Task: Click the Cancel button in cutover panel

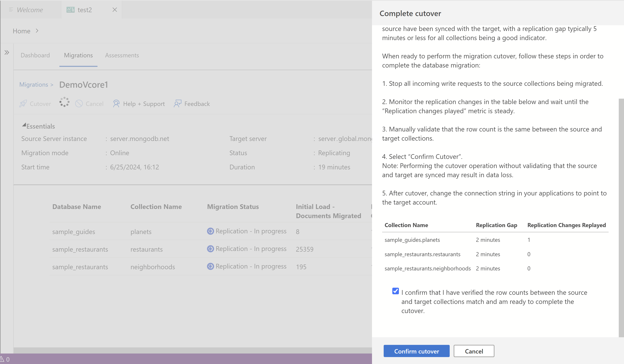Action: point(474,351)
